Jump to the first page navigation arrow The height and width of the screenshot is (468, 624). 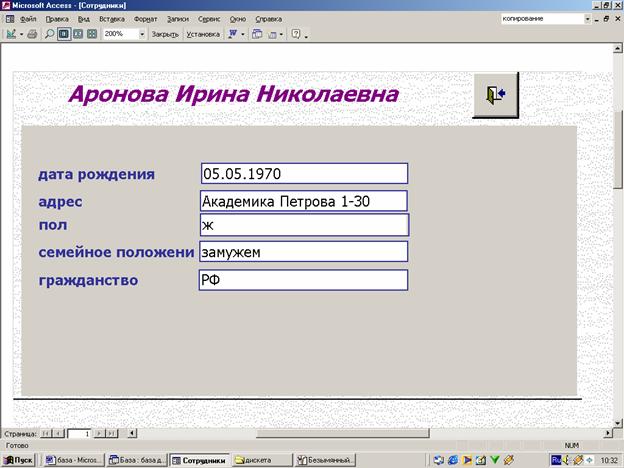[45, 433]
